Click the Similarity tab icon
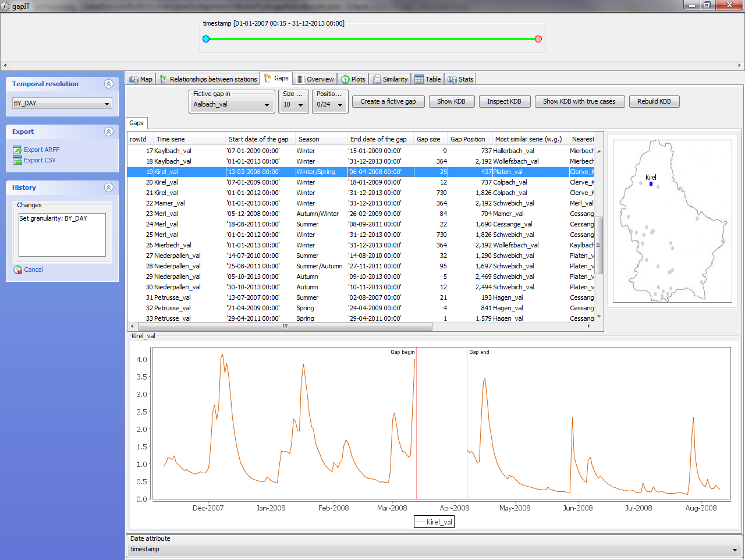Screen dimensions: 745x560 tap(377, 79)
